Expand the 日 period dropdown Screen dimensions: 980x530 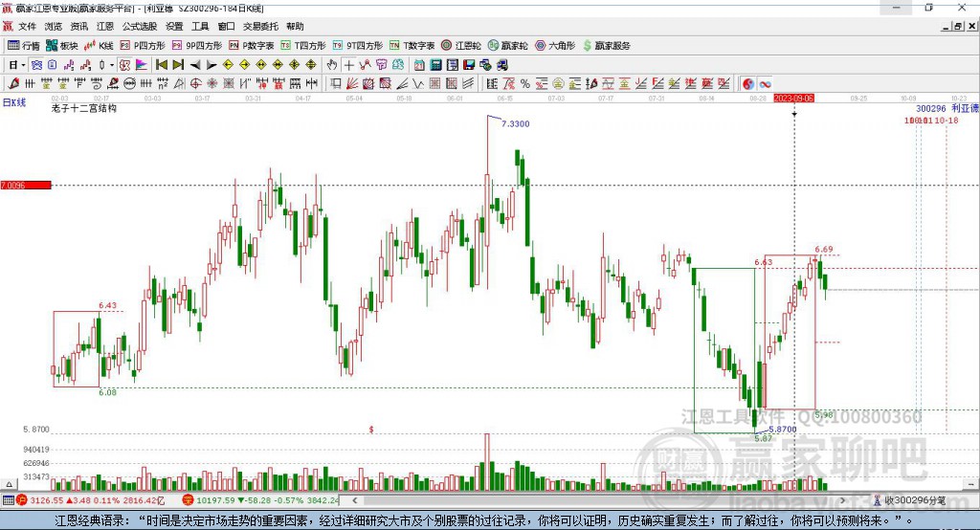click(23, 65)
